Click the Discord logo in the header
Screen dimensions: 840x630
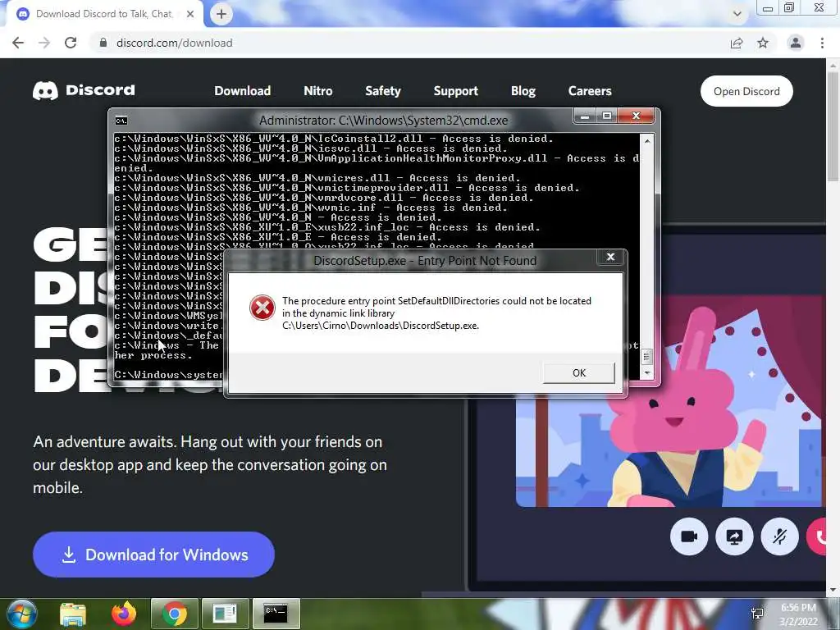(x=84, y=90)
